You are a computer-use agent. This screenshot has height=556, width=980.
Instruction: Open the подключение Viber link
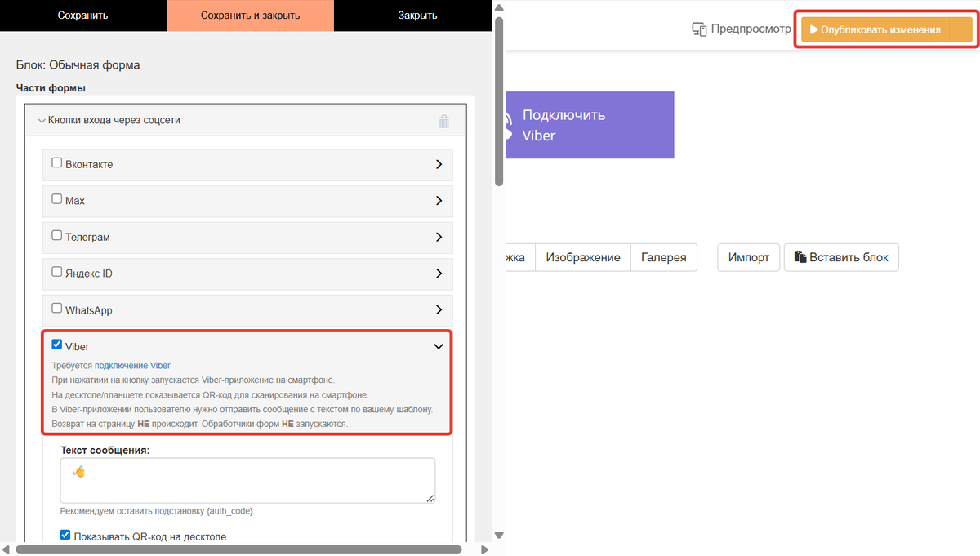[x=132, y=365]
